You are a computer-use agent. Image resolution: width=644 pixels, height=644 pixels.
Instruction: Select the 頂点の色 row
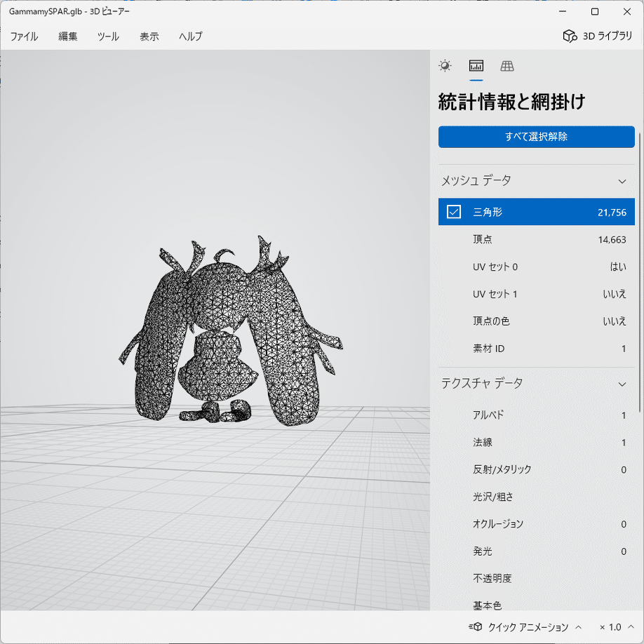pos(537,321)
